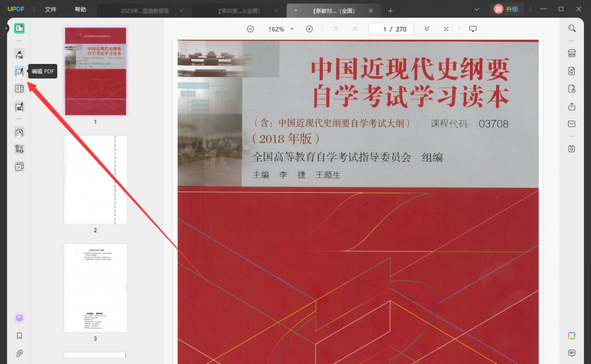Open the 帮助 menu

(x=80, y=9)
